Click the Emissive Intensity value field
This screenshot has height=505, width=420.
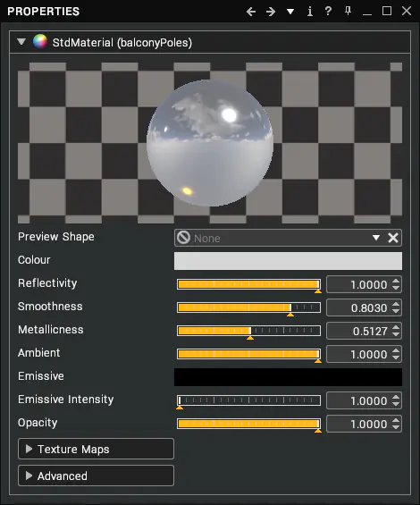click(x=358, y=400)
